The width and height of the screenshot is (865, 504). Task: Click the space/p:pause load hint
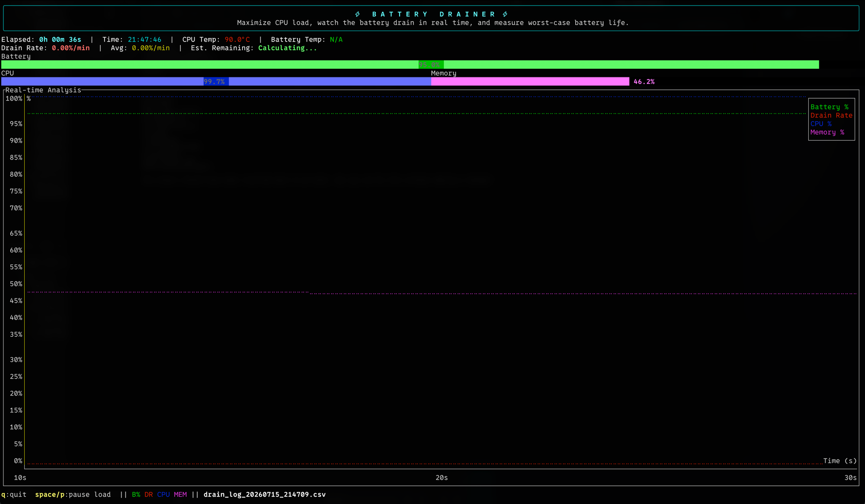point(73,494)
